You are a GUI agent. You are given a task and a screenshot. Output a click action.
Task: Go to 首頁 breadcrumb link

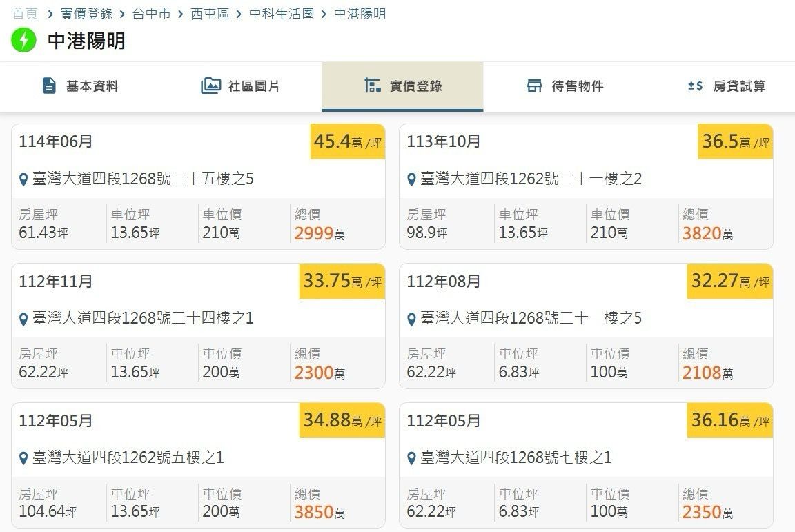[23, 14]
